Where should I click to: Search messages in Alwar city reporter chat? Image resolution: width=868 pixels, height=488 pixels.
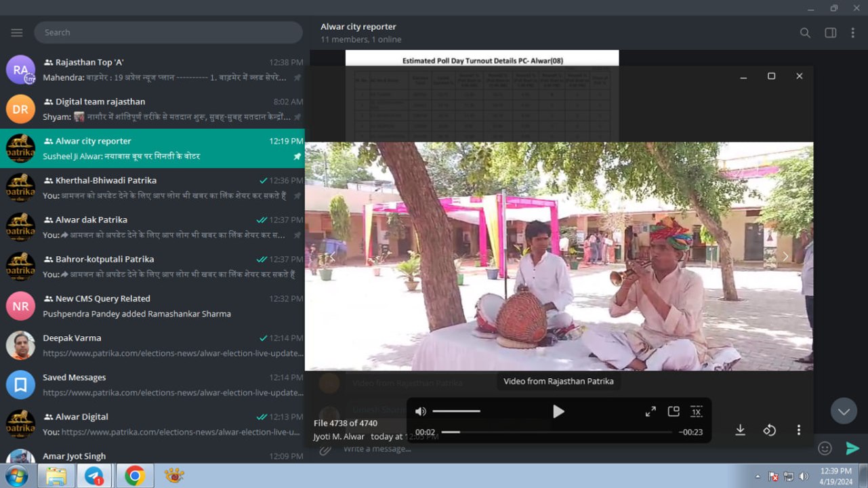(x=805, y=33)
